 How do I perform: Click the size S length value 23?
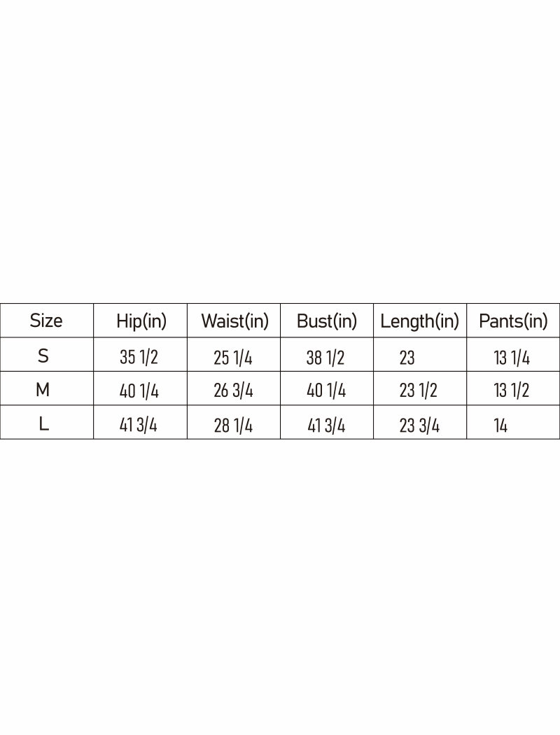(x=407, y=358)
